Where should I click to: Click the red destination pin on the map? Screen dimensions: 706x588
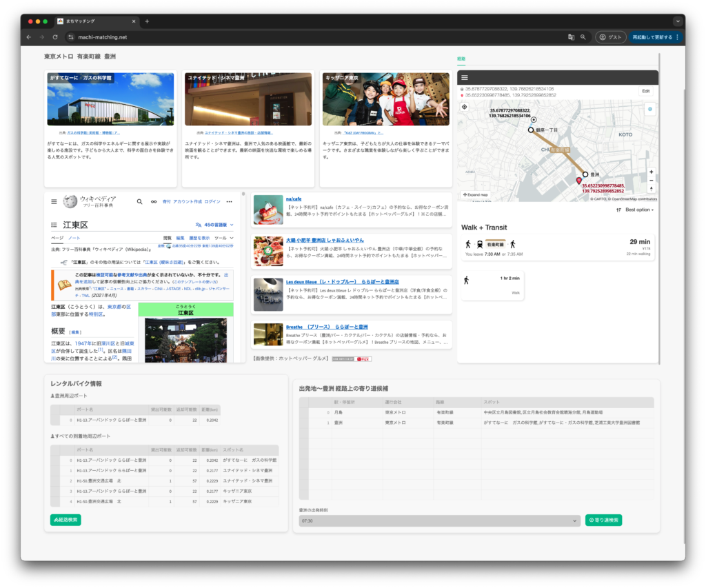point(578,181)
